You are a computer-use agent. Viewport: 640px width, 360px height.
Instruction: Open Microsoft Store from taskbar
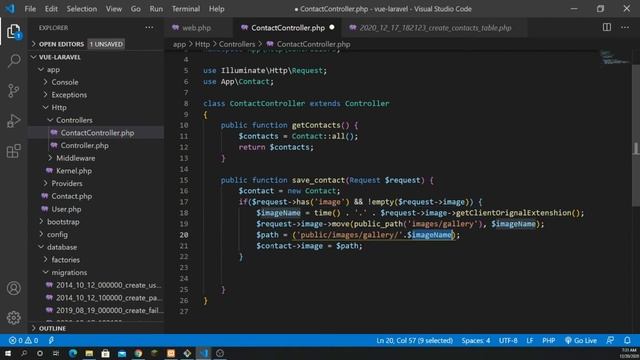click(105, 353)
